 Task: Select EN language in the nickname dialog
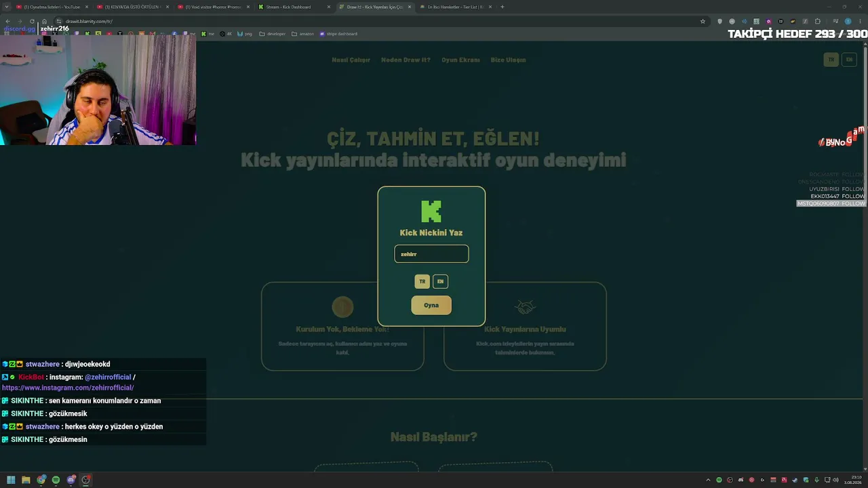[440, 281]
